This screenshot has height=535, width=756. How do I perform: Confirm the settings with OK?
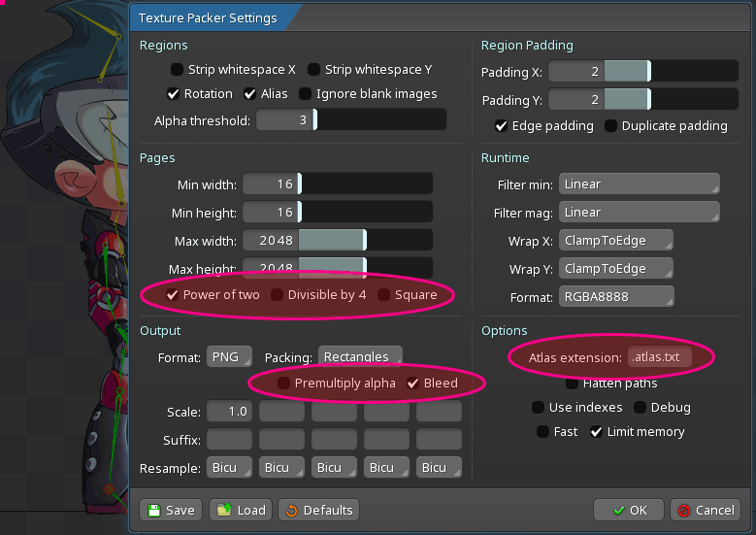(x=629, y=510)
